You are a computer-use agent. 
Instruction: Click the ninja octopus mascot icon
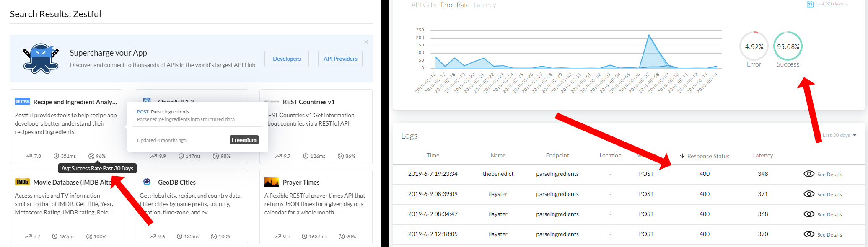click(41, 59)
